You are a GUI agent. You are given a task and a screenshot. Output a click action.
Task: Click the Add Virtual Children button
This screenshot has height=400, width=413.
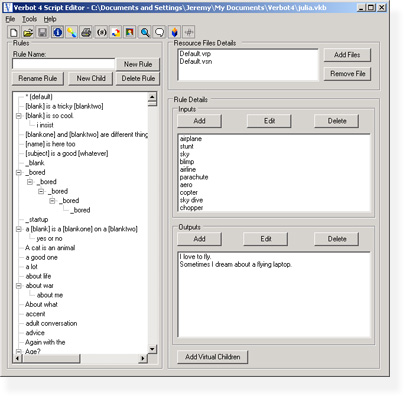(212, 357)
